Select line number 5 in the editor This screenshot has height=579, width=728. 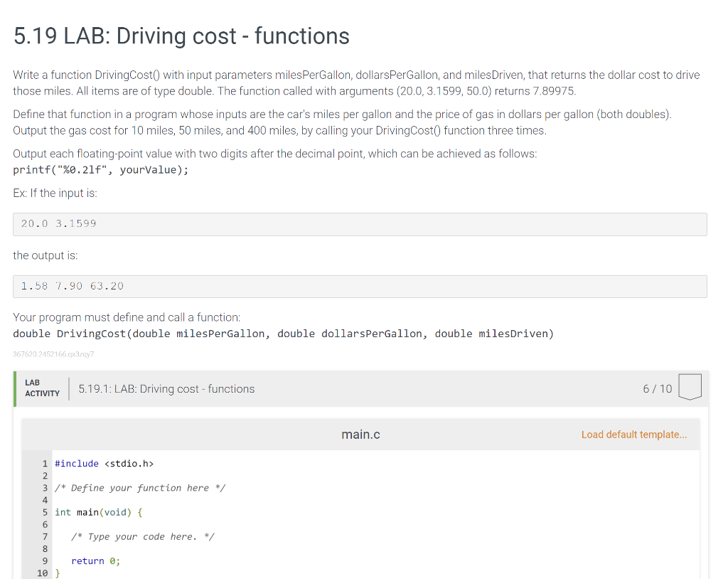[x=45, y=512]
